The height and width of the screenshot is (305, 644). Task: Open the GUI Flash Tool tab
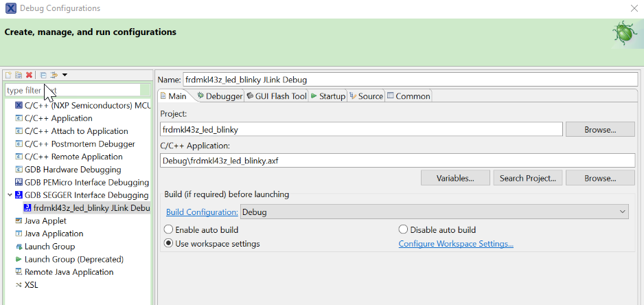click(276, 96)
